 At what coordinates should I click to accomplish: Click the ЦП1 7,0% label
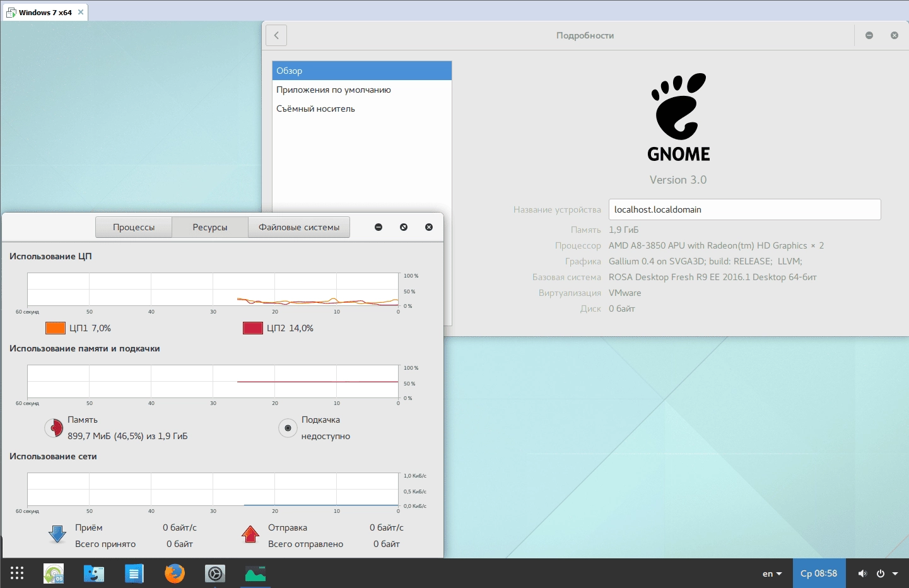[x=90, y=328]
